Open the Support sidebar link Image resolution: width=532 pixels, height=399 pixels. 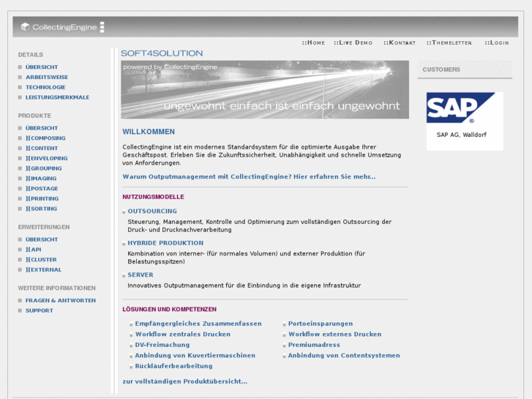(40, 310)
